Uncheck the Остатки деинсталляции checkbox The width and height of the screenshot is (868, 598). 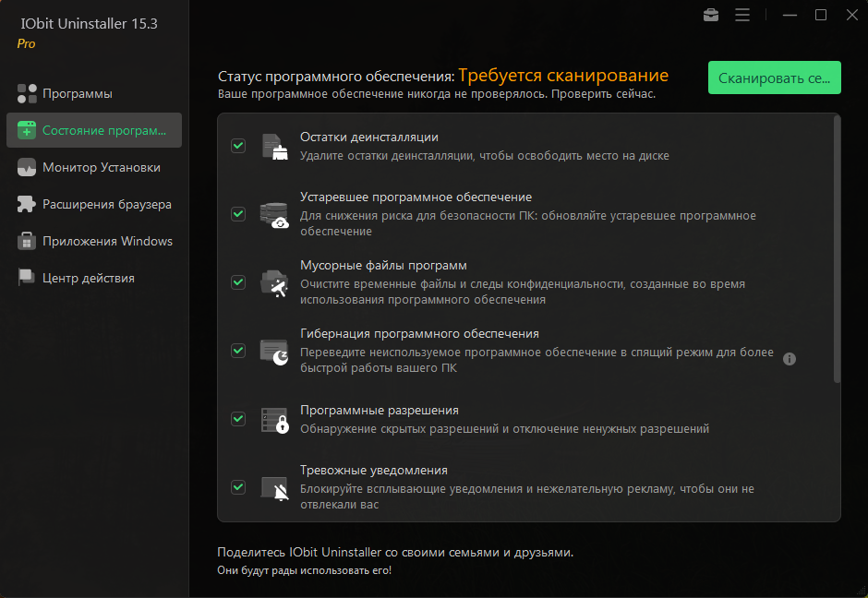click(x=238, y=146)
